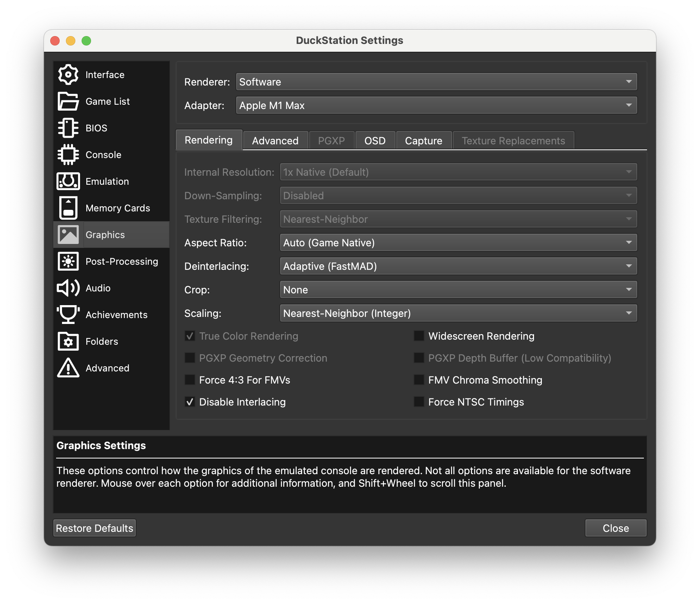This screenshot has height=604, width=700.
Task: Select the Achievements trophy icon
Action: [x=68, y=315]
